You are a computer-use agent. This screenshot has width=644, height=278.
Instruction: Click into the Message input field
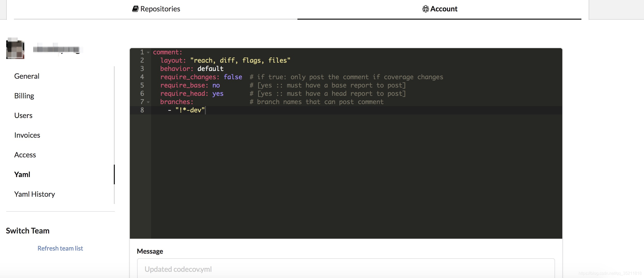click(346, 269)
